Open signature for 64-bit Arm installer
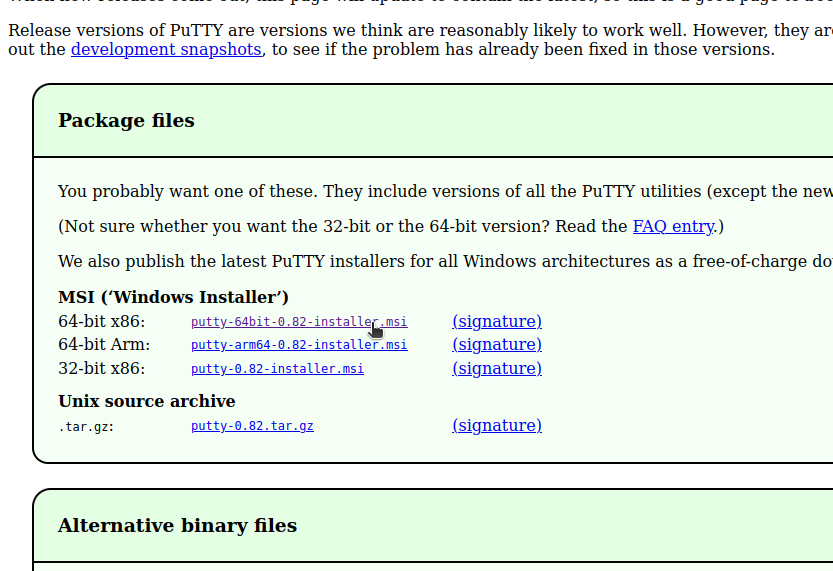Screen dimensions: 833x571 [x=497, y=344]
